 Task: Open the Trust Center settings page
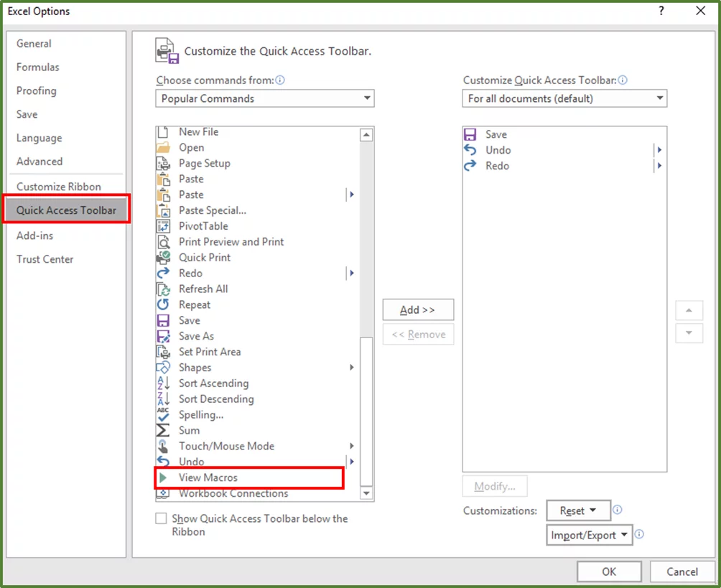pos(45,259)
